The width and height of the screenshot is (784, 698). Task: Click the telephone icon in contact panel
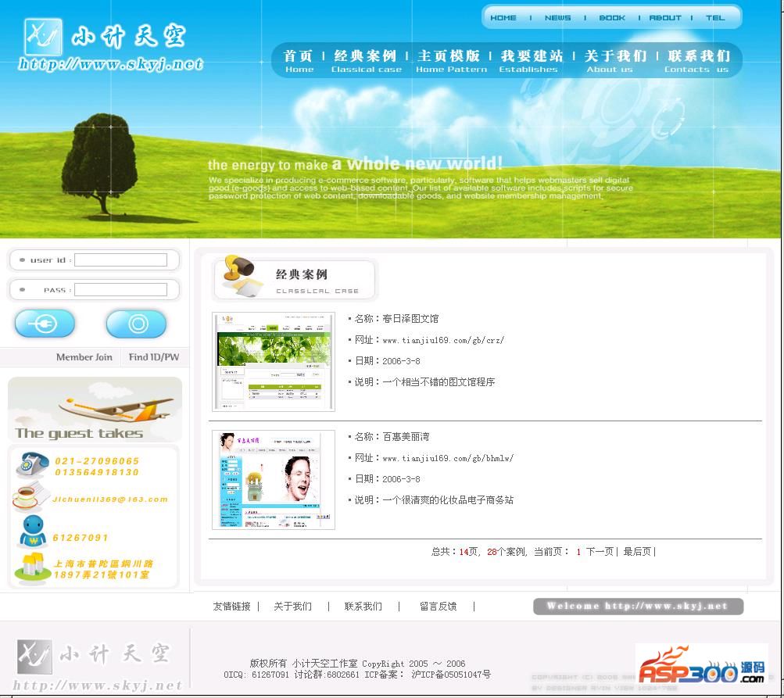32,465
